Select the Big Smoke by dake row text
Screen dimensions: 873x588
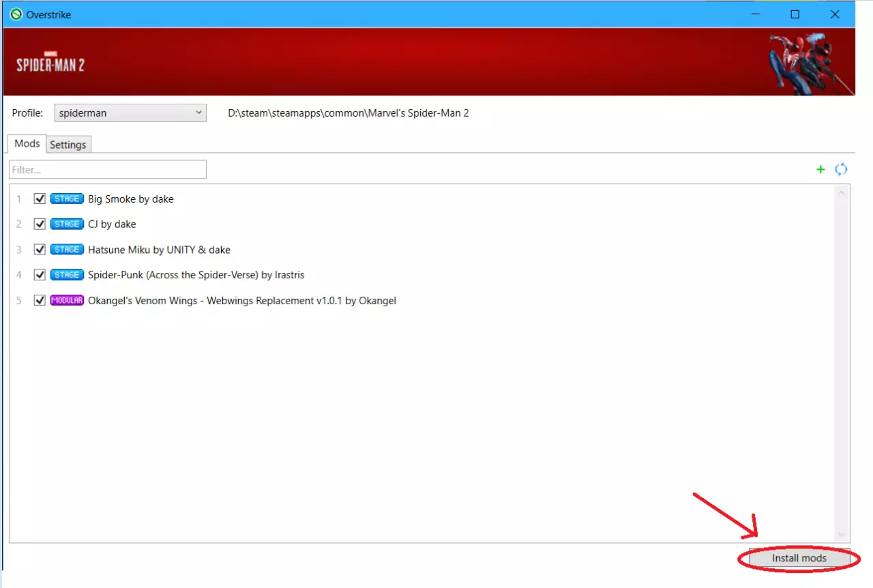(131, 199)
